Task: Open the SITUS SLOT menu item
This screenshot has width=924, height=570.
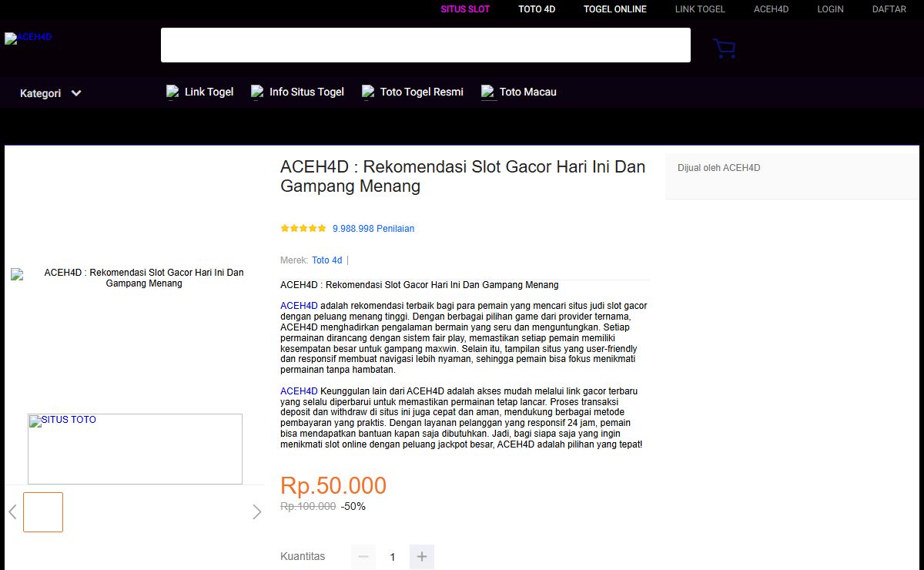Action: point(465,9)
